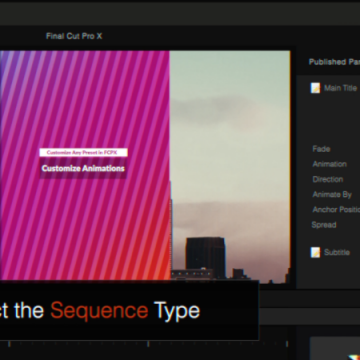The height and width of the screenshot is (360, 360).
Task: Click the Final Cut Pro X title
Action: click(74, 36)
